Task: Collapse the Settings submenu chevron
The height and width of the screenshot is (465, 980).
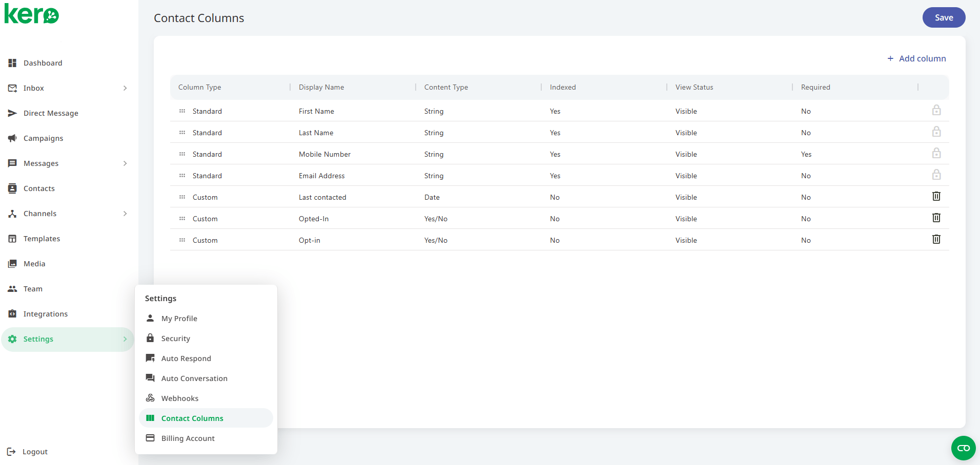Action: (125, 339)
